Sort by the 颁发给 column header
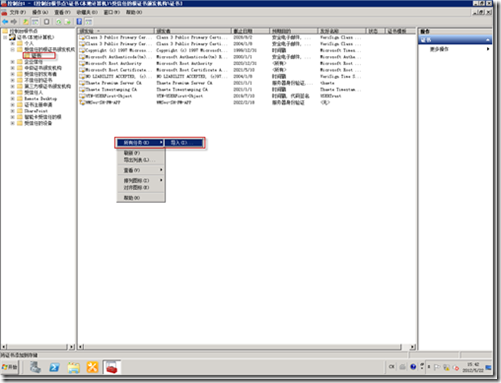The image size is (501, 383). click(x=116, y=31)
